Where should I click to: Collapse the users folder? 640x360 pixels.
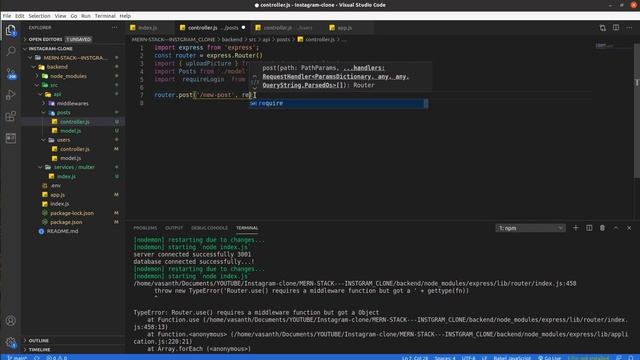point(73,140)
